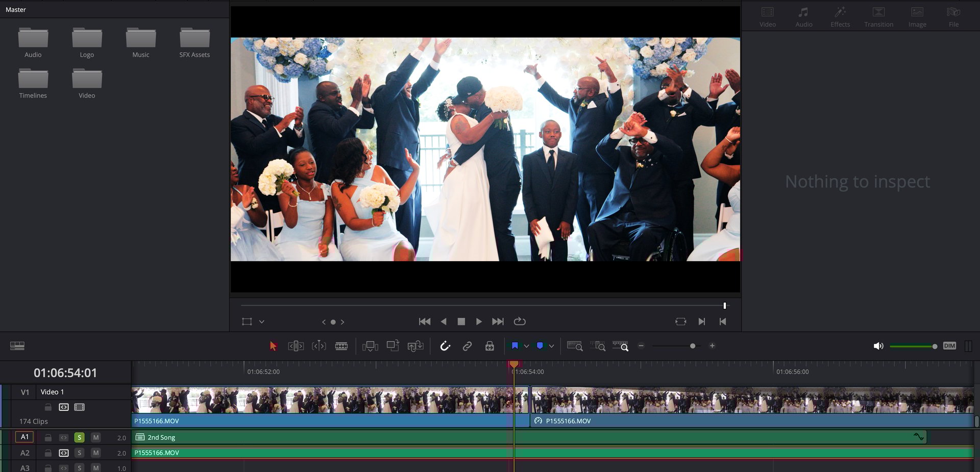This screenshot has width=980, height=472.
Task: Open the Transition inspector tab
Action: coord(879,17)
